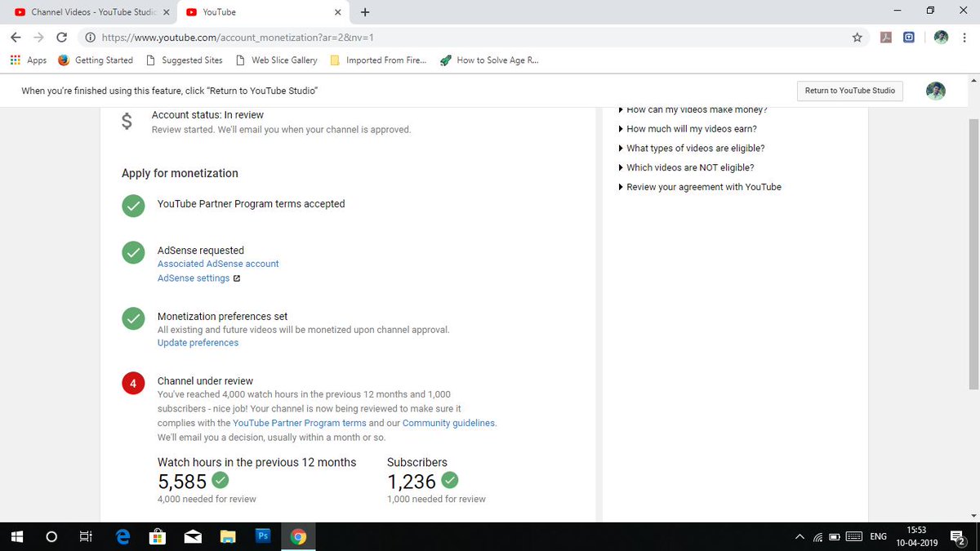This screenshot has height=551, width=980.
Task: Show hidden system tray icons
Action: click(x=799, y=537)
